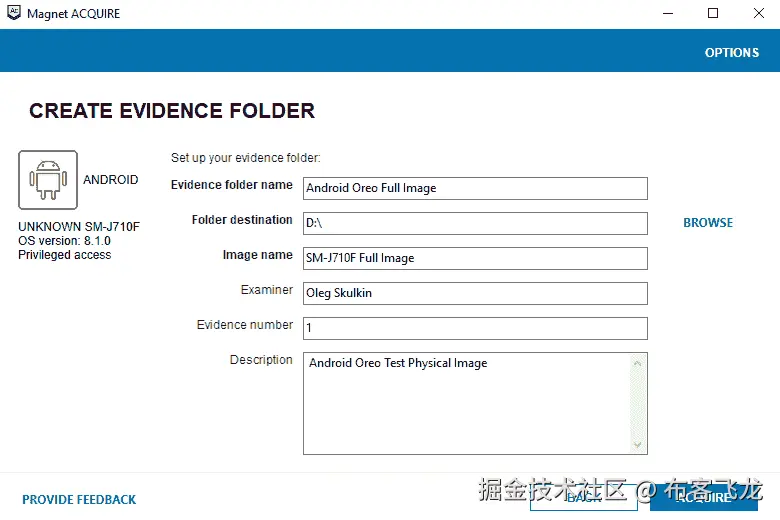Click BROWSE to choose folder destination
The height and width of the screenshot is (520, 780).
[708, 222]
